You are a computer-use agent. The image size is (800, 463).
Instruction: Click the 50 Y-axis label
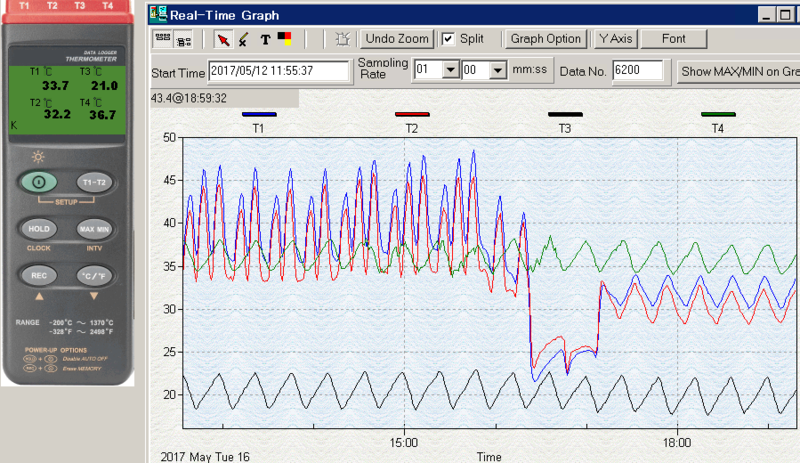[169, 137]
